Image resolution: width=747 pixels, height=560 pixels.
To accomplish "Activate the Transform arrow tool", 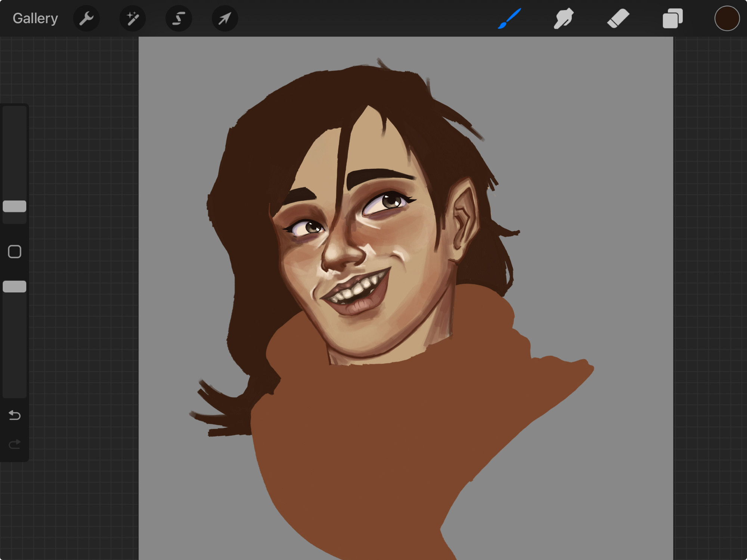I will 225,18.
